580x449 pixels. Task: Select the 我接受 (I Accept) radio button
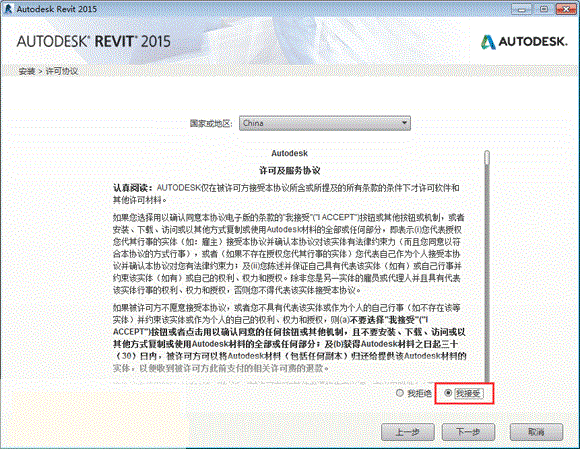pos(448,393)
